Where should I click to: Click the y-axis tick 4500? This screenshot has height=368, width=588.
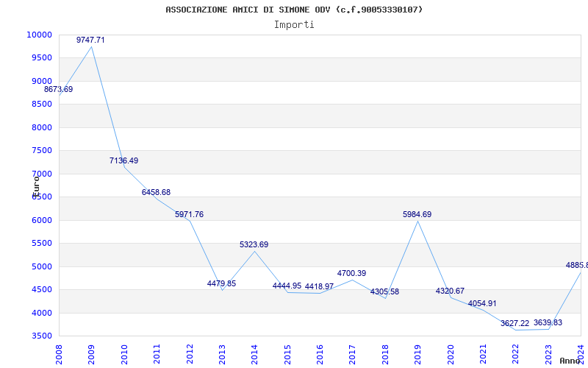[x=41, y=289]
